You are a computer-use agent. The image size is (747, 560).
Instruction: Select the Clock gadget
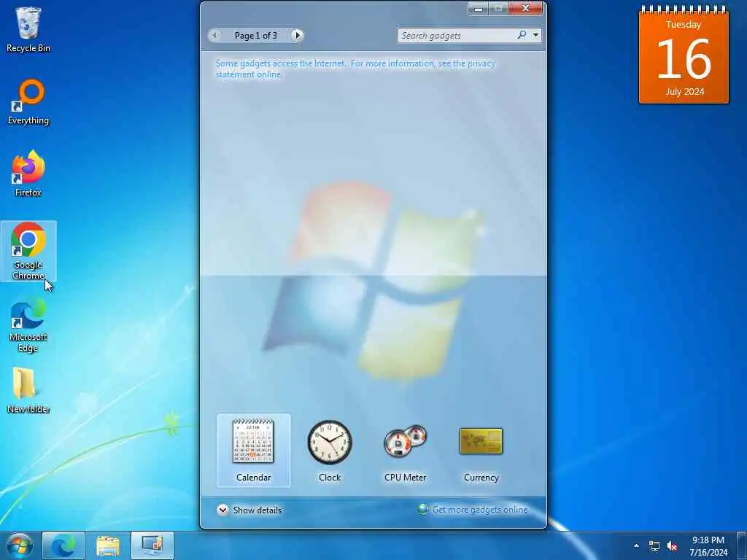329,451
